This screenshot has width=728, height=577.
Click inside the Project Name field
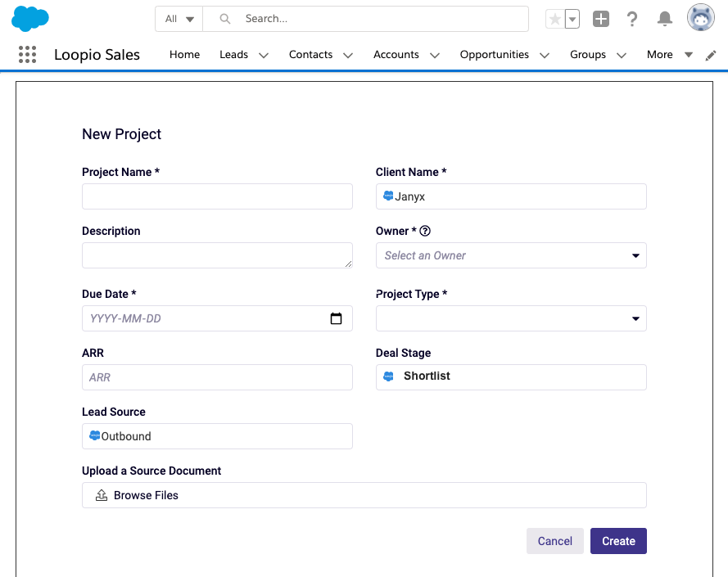point(216,196)
